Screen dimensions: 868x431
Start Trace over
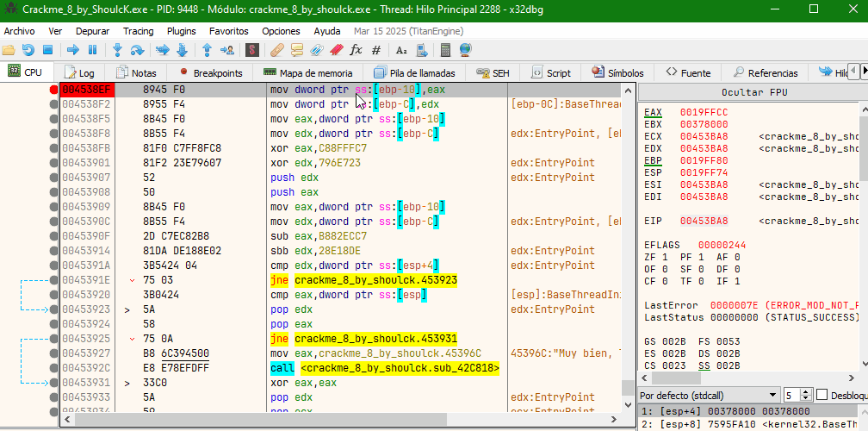[183, 50]
